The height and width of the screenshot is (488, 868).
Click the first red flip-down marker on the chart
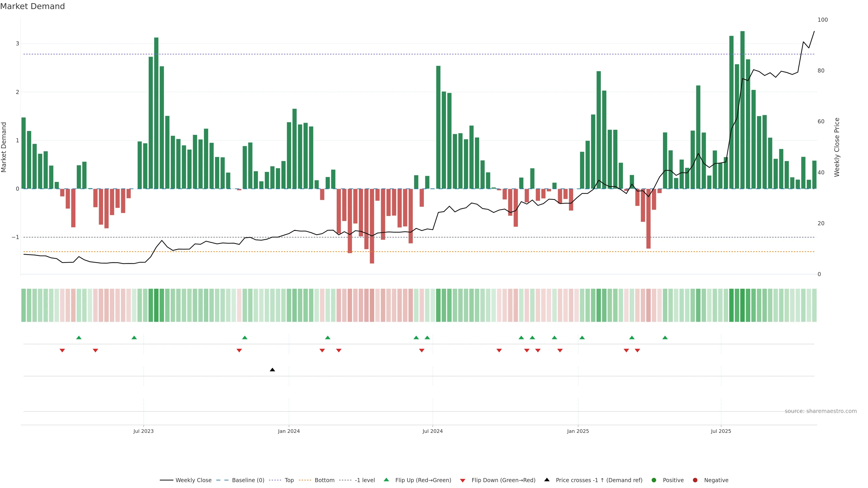62,351
